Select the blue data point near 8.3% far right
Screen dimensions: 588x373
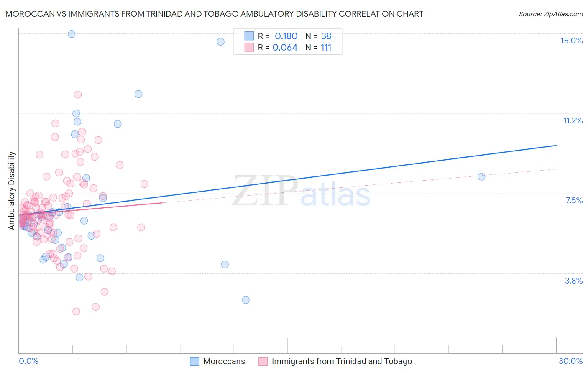pos(481,176)
